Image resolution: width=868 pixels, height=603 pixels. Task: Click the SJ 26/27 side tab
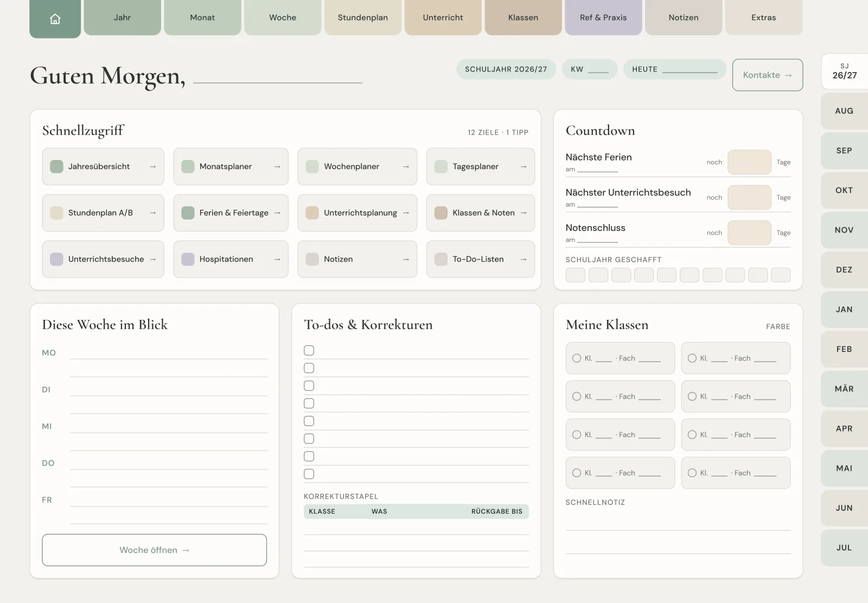click(844, 71)
